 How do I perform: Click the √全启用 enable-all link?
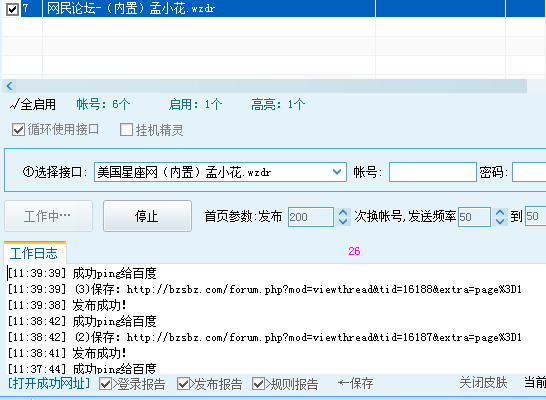[x=32, y=104]
